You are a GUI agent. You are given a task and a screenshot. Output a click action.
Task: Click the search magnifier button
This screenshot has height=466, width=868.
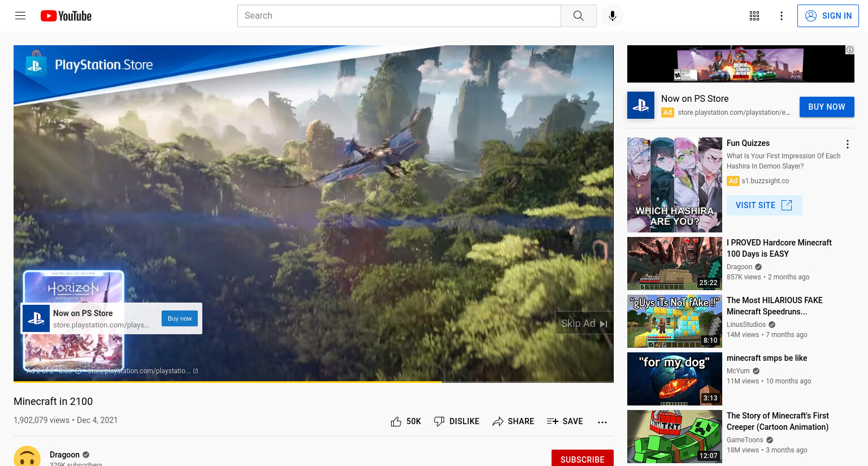[x=578, y=16]
